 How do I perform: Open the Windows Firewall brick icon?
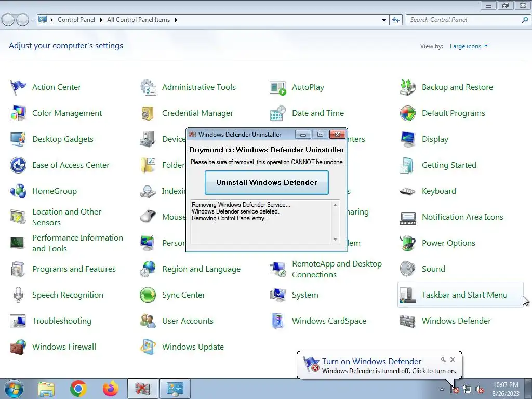pos(18,347)
